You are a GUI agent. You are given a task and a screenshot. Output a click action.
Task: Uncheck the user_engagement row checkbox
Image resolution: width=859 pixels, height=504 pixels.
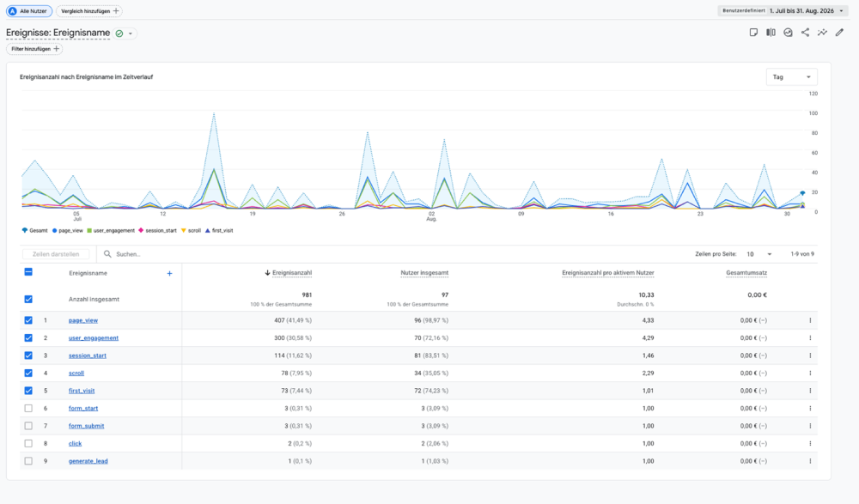pyautogui.click(x=28, y=338)
